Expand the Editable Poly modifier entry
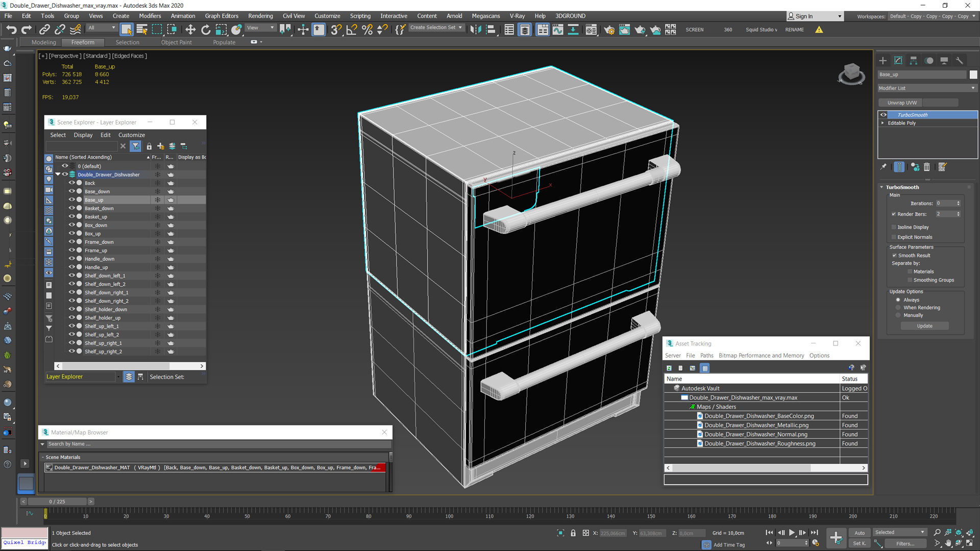980x551 pixels. [x=883, y=123]
